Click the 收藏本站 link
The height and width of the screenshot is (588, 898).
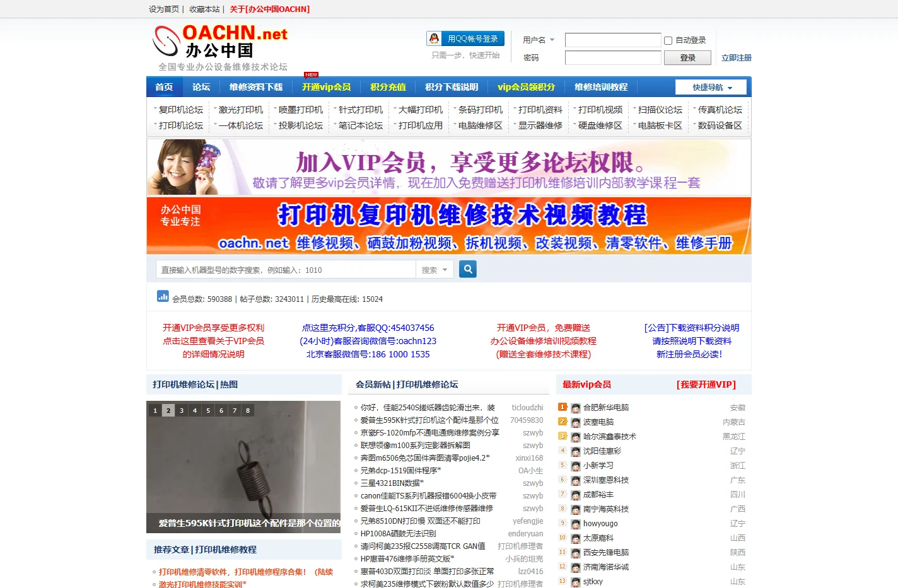click(x=204, y=9)
